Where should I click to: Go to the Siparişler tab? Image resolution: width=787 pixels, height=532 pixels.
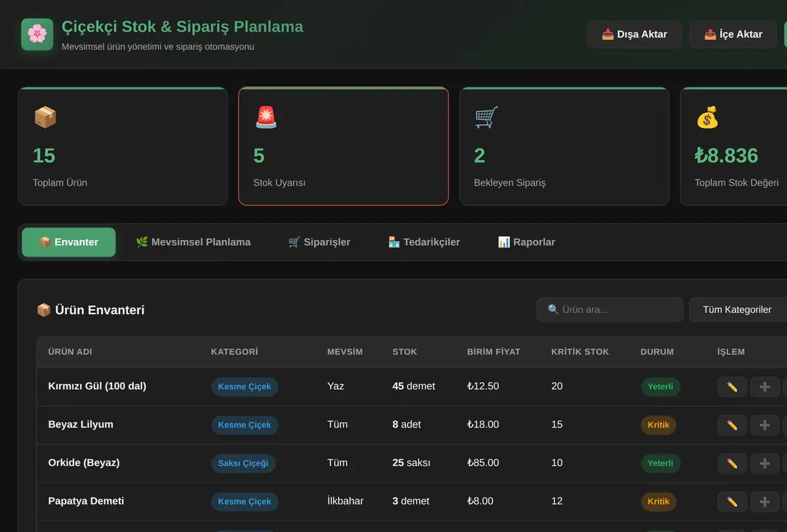point(319,242)
